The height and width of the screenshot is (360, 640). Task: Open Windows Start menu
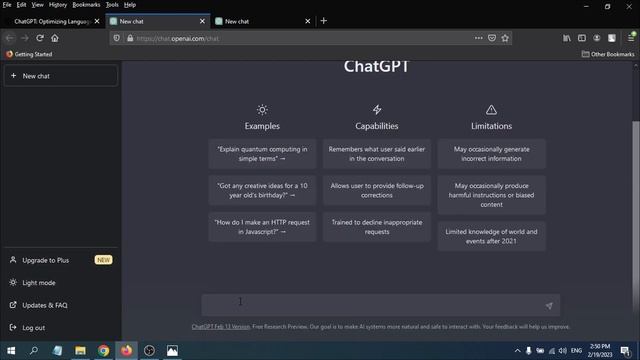click(x=11, y=351)
